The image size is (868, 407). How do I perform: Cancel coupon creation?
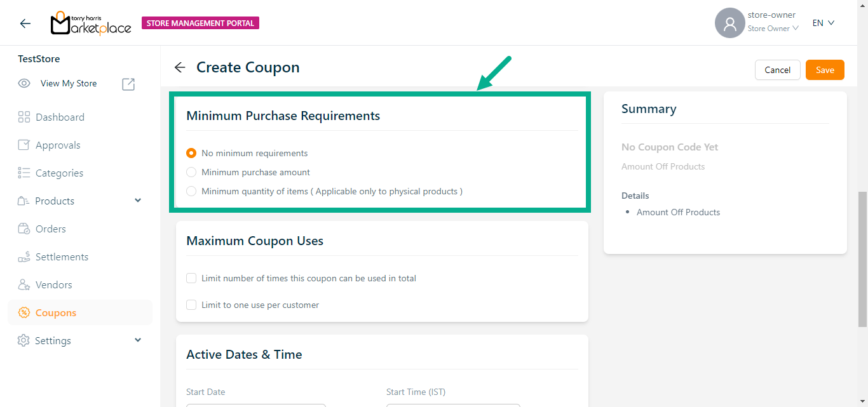[x=777, y=70]
